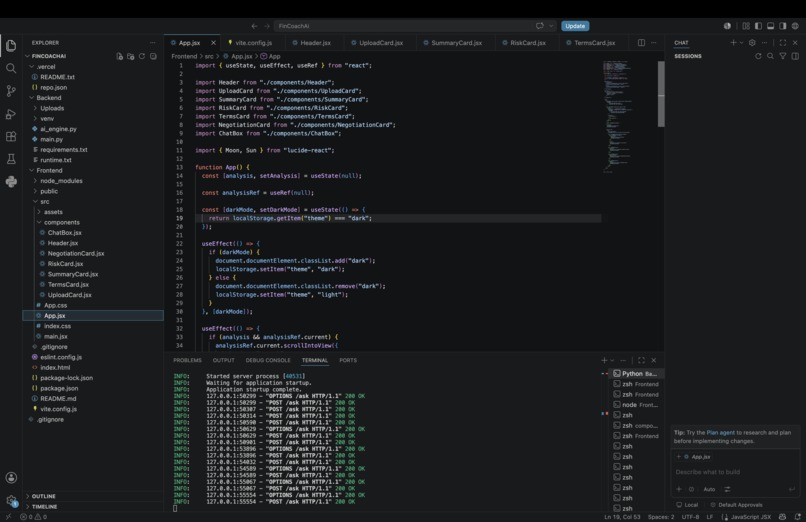Open the Copilot status icon in status bar
This screenshot has width=806, height=522.
point(782,517)
